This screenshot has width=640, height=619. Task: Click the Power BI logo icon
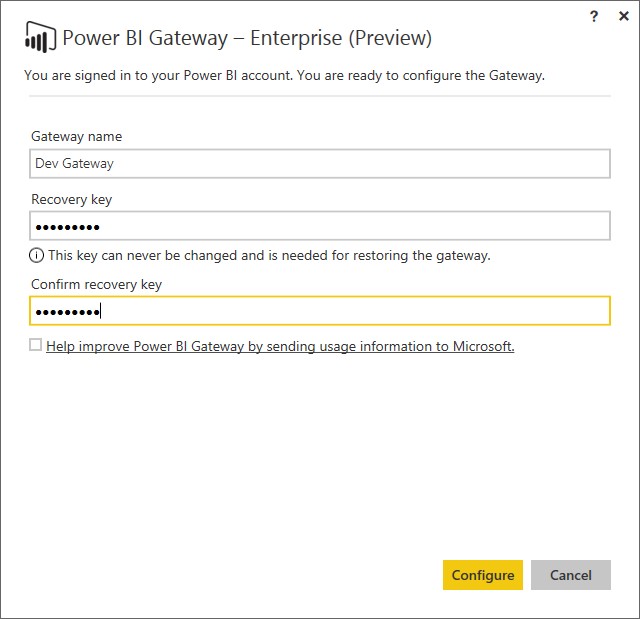[x=40, y=38]
